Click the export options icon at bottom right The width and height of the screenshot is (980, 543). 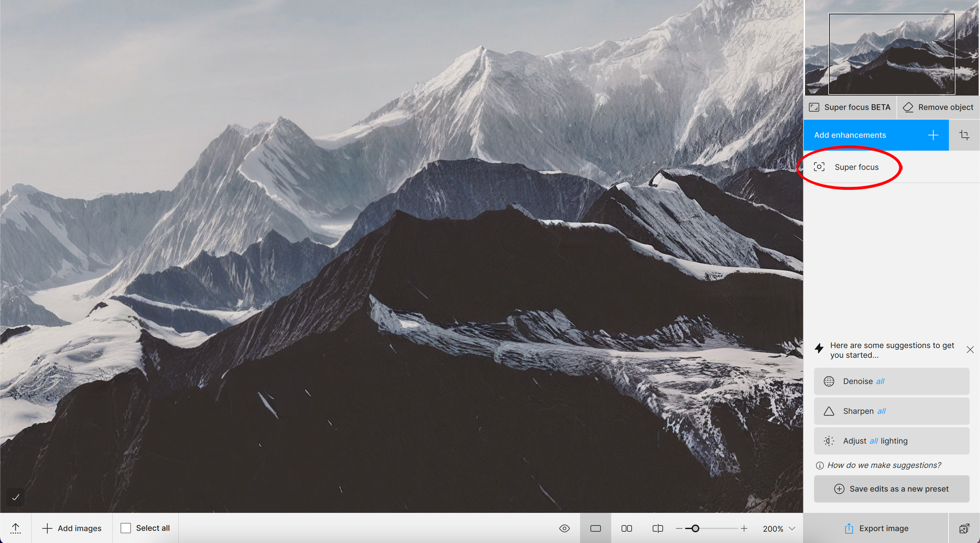click(964, 528)
